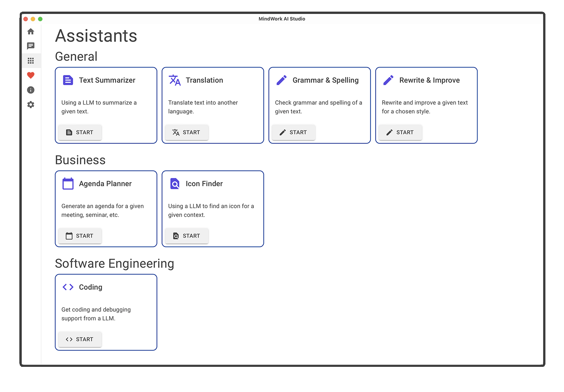This screenshot has height=392, width=564.
Task: Open the Chat sidebar icon
Action: [x=31, y=46]
